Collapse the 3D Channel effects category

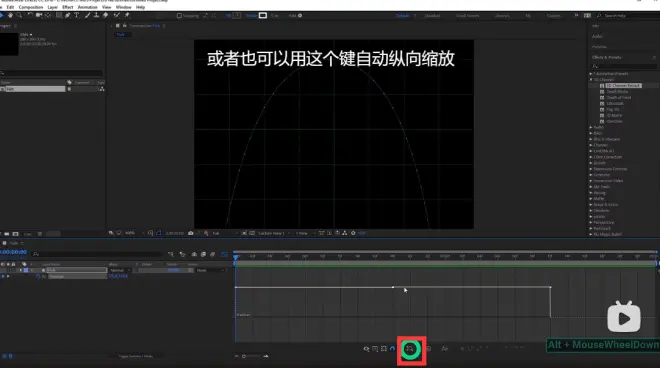coord(591,80)
